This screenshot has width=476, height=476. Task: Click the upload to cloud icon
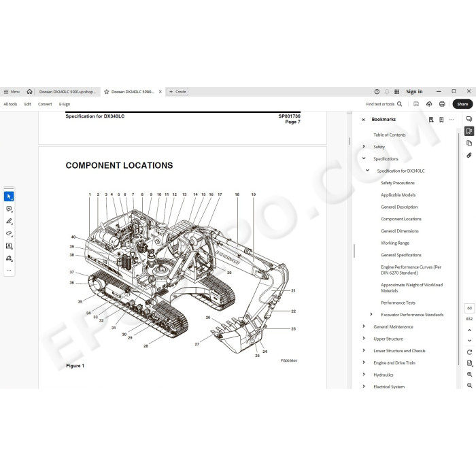pyautogui.click(x=429, y=104)
